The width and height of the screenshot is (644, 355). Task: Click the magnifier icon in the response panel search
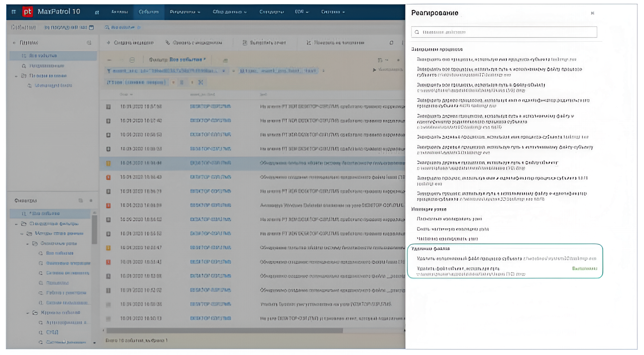coord(417,32)
